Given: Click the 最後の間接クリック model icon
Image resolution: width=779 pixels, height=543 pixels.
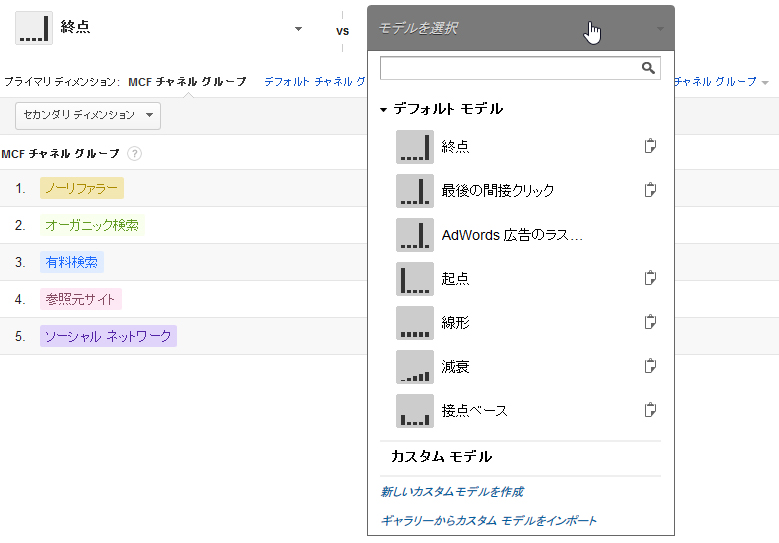Looking at the screenshot, I should pos(415,191).
